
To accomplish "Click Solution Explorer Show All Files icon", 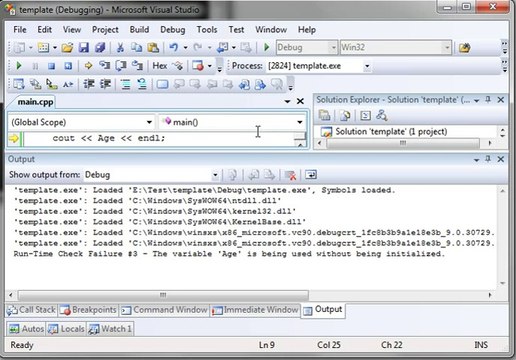I will point(345,116).
